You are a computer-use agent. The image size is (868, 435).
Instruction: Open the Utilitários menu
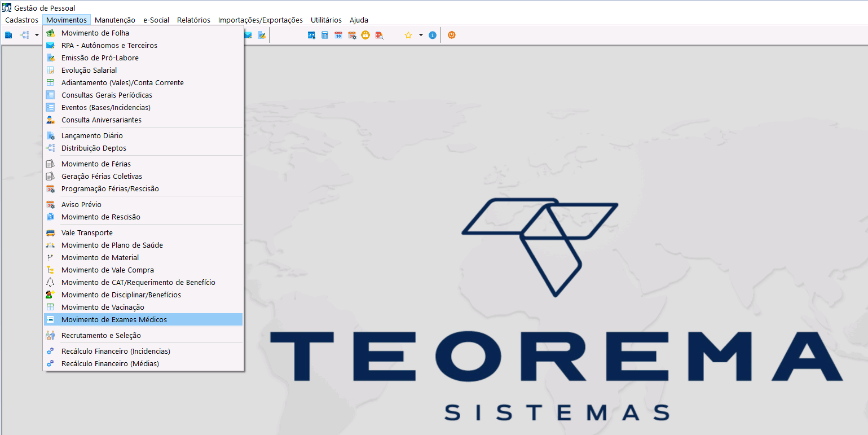326,20
